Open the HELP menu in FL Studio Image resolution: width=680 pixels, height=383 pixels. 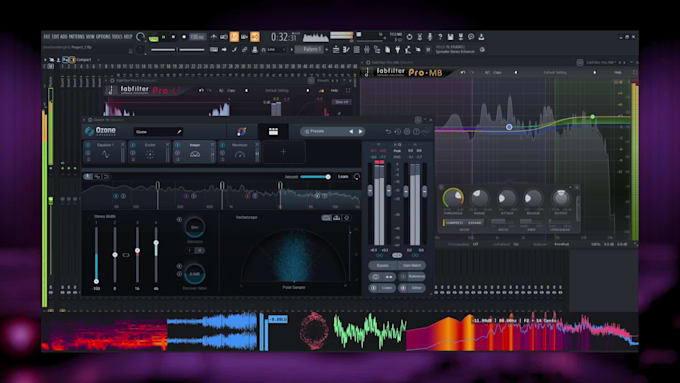point(128,37)
